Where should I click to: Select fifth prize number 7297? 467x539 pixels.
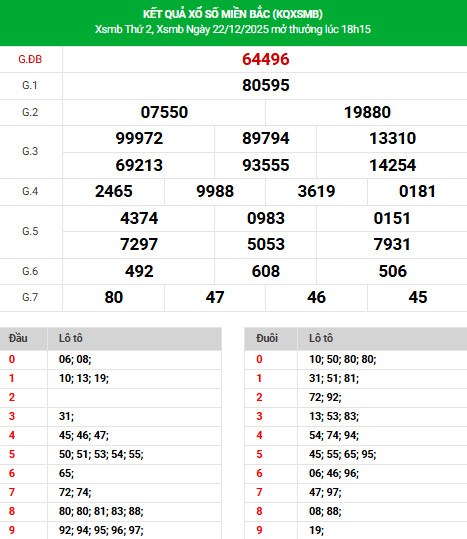tap(139, 244)
